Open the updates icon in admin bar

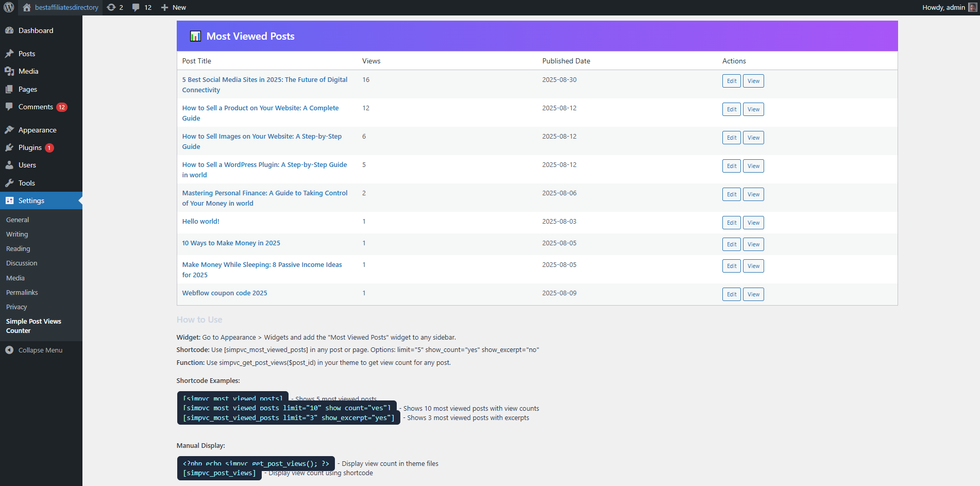(x=111, y=7)
